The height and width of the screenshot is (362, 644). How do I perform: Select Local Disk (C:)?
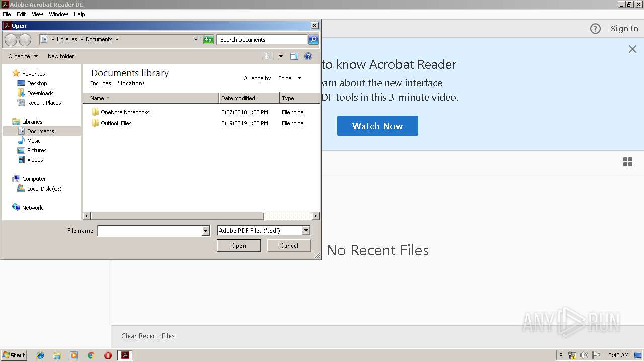click(x=44, y=189)
